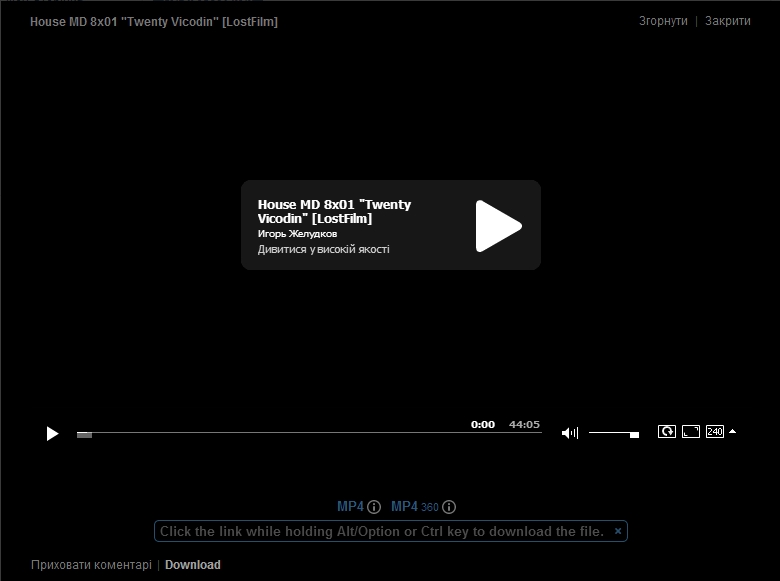Click the download hint text about Alt/Option

382,531
